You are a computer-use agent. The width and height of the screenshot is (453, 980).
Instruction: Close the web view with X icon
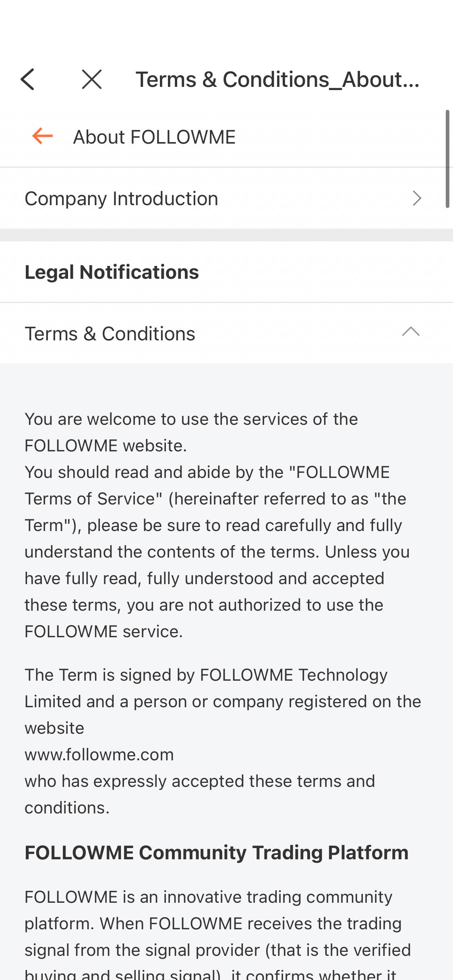[92, 79]
